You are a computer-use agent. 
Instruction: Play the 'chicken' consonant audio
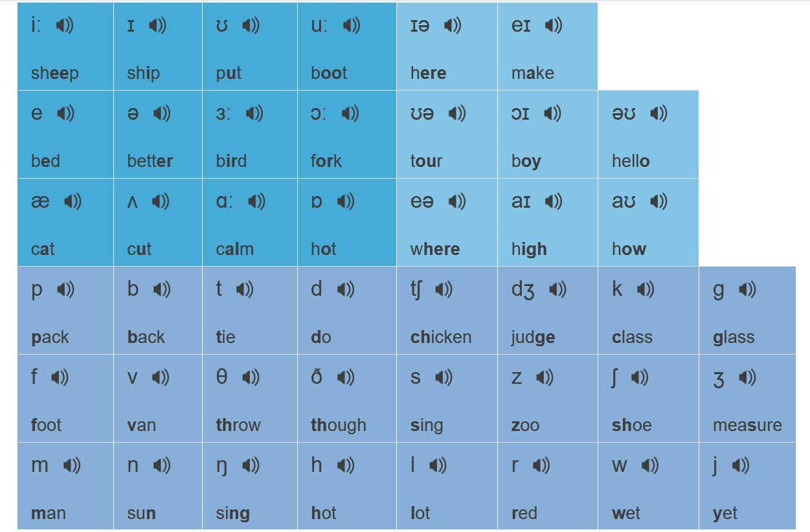coord(444,289)
